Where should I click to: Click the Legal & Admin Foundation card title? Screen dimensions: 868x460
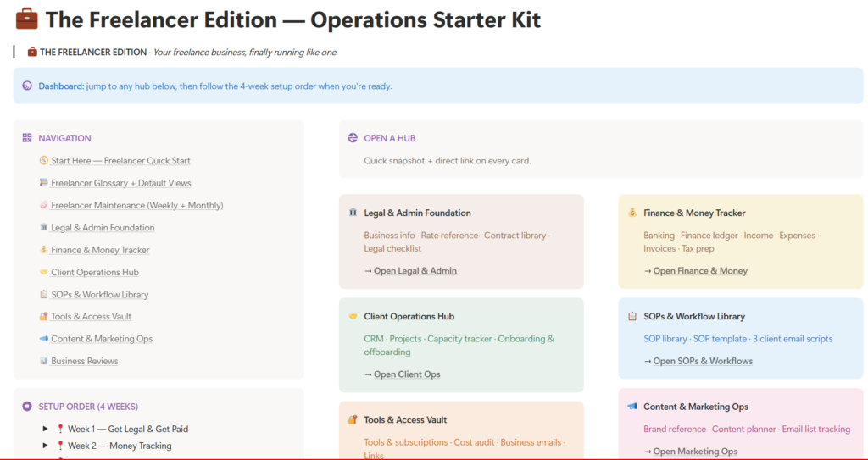coord(417,213)
